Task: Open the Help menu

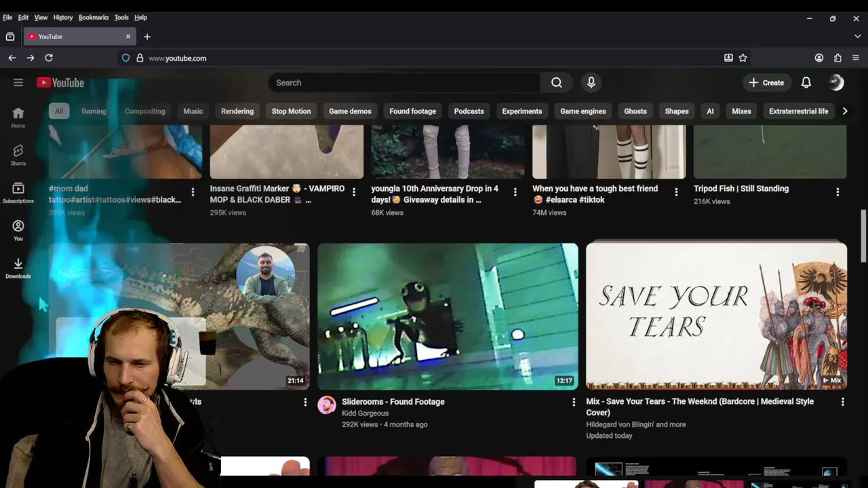Action: click(140, 18)
